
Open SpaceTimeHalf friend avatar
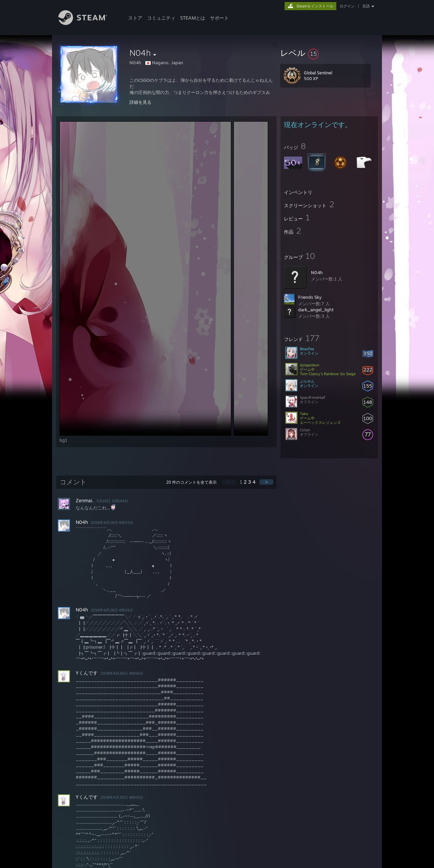click(291, 402)
